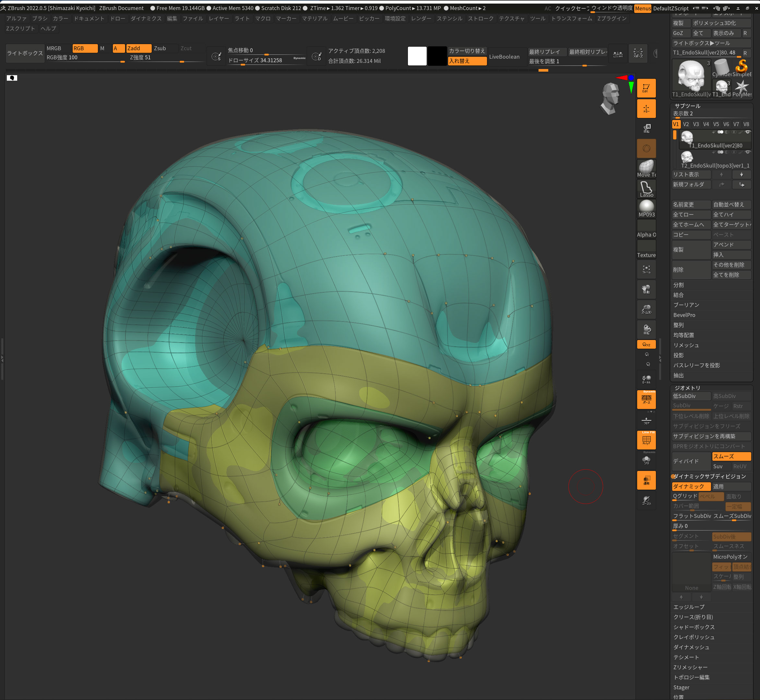Switch to V2 visibility set
This screenshot has width=760, height=700.
click(x=686, y=124)
